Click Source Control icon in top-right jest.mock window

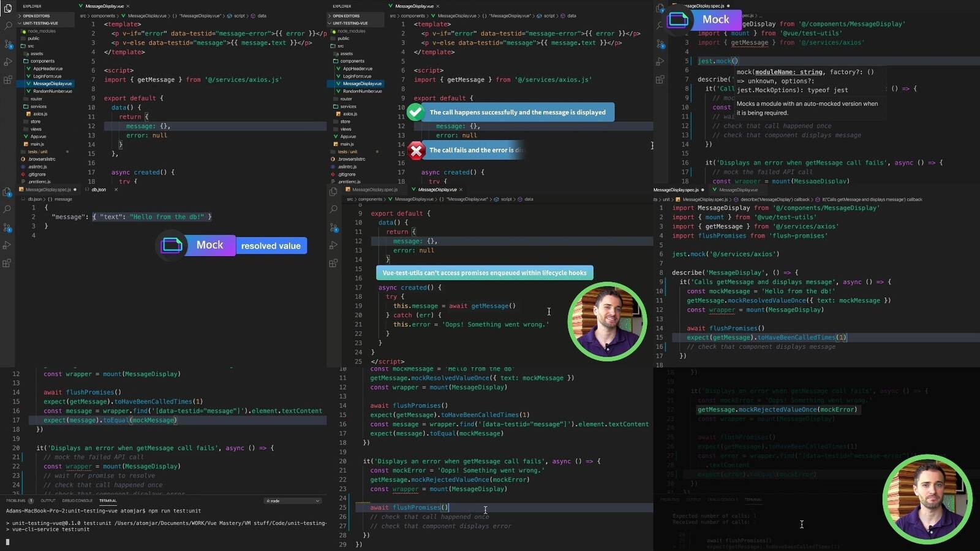click(x=660, y=44)
